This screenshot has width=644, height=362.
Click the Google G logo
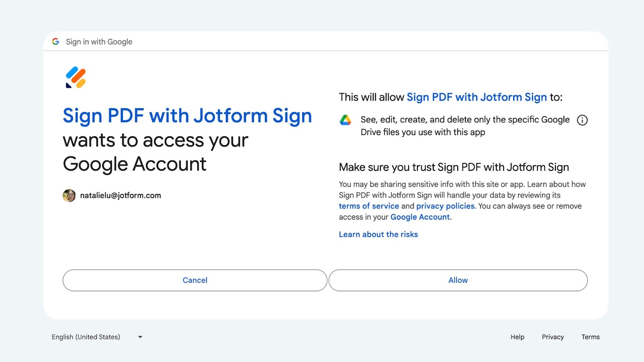(x=56, y=41)
